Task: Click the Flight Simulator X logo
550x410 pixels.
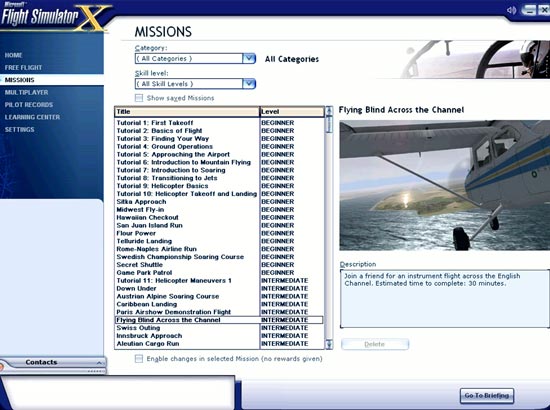Action: coord(54,16)
